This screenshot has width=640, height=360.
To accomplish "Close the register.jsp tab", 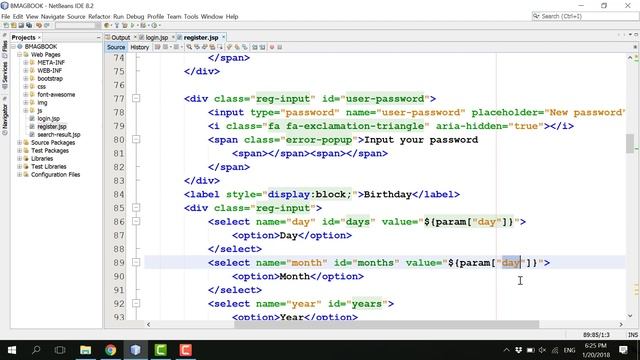I will (223, 37).
